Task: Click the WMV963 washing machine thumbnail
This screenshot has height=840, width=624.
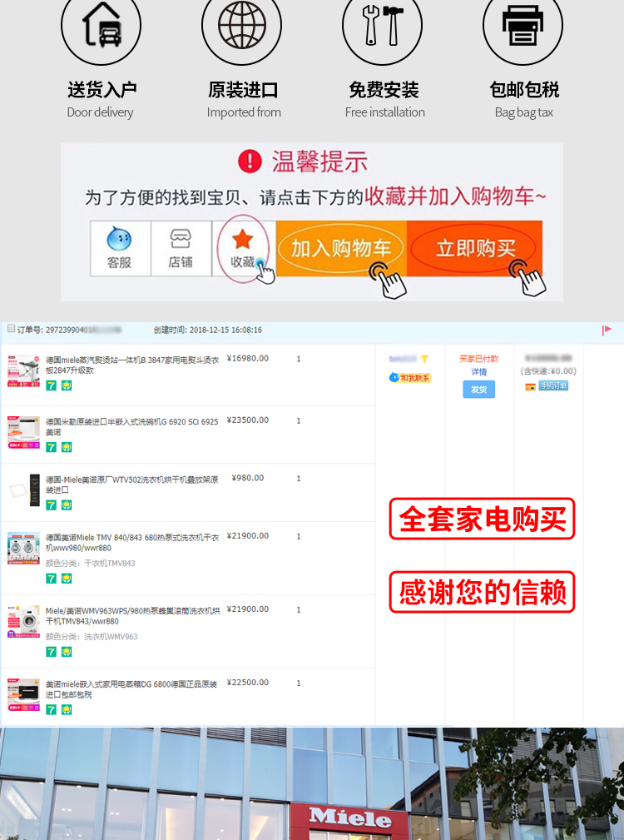Action: [x=23, y=621]
